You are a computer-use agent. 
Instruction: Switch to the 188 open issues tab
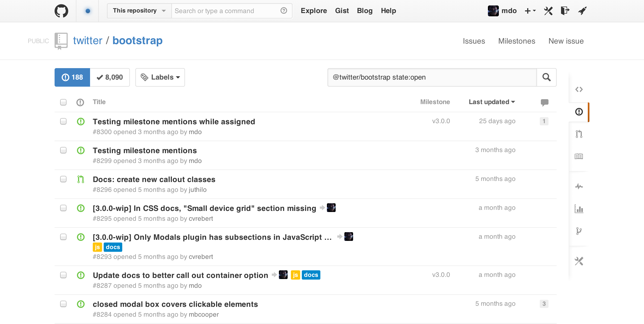[x=72, y=77]
